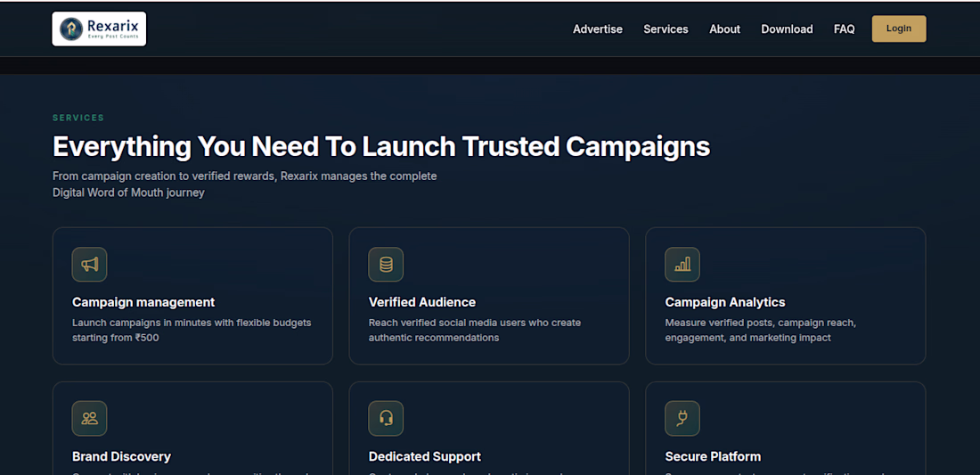Click the Rexarix logo in the header
980x475 pixels.
tap(99, 29)
